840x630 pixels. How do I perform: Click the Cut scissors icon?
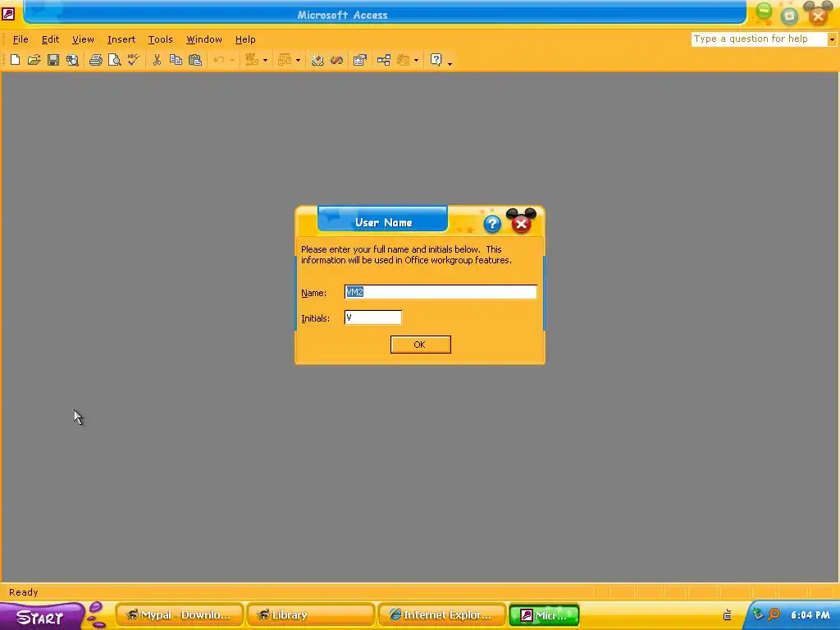click(x=157, y=60)
